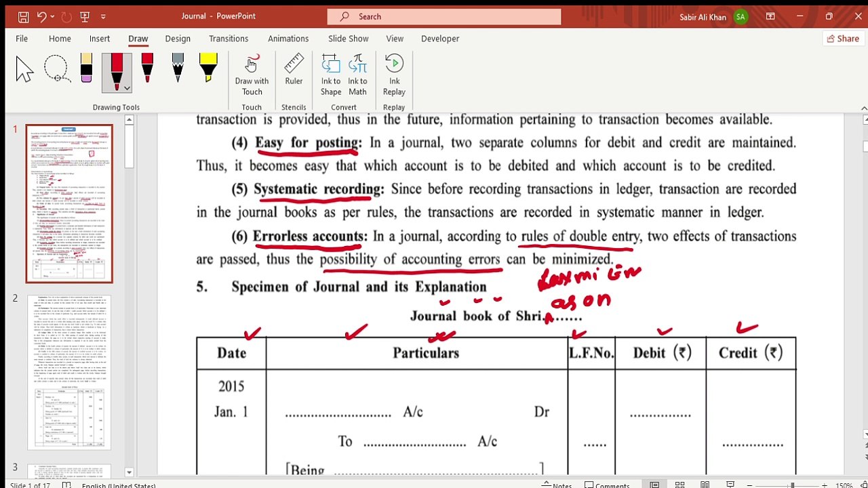Image resolution: width=868 pixels, height=488 pixels.
Task: Click slide panel scroll up arrow
Action: 129,119
